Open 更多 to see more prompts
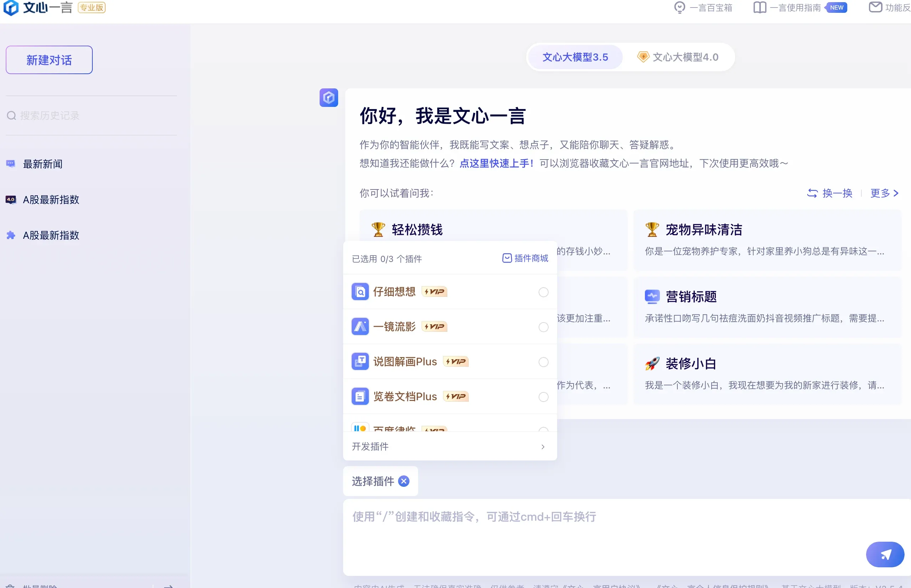Screen dimensions: 911x588 click(x=882, y=193)
